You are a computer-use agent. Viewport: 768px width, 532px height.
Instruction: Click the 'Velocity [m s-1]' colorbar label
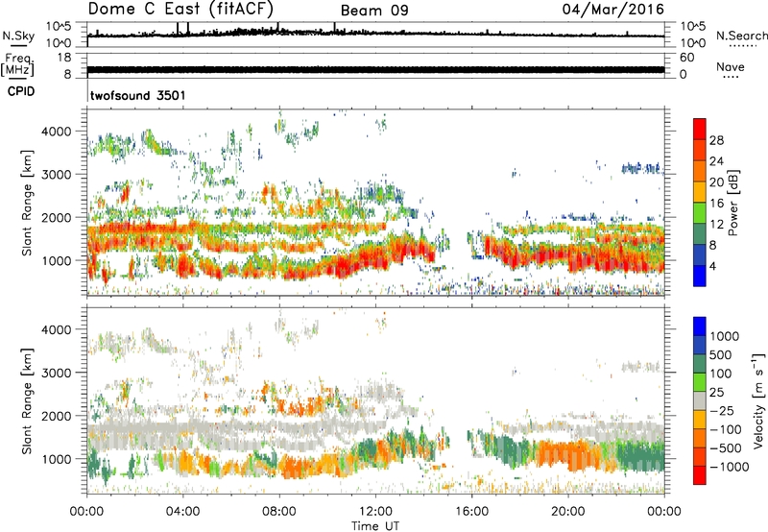[758, 400]
